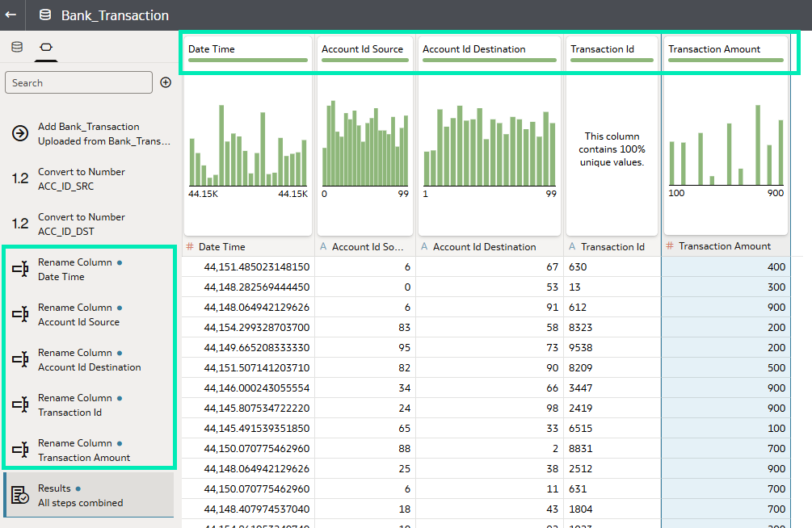Click the number type icon on Date Time
Screen dimensions: 812x528
pyautogui.click(x=190, y=247)
